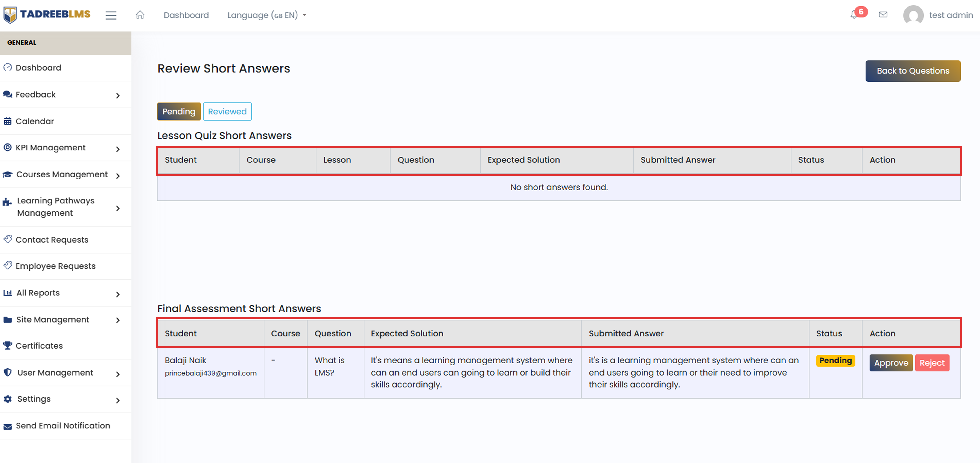Go to home via house icon

pos(140,15)
